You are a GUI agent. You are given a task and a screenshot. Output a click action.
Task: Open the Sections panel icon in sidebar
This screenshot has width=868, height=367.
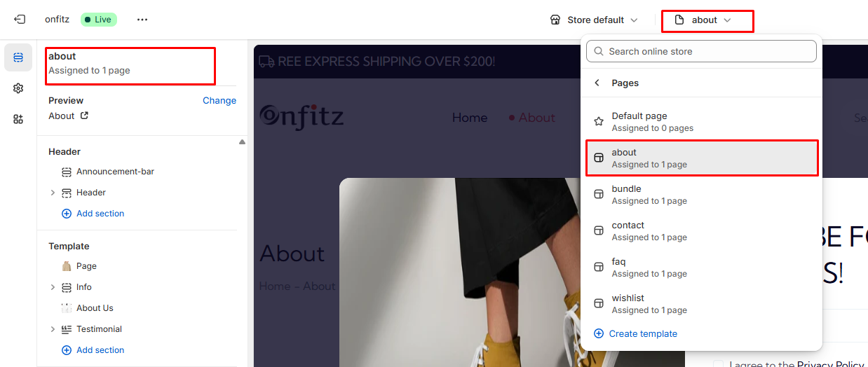(x=18, y=57)
